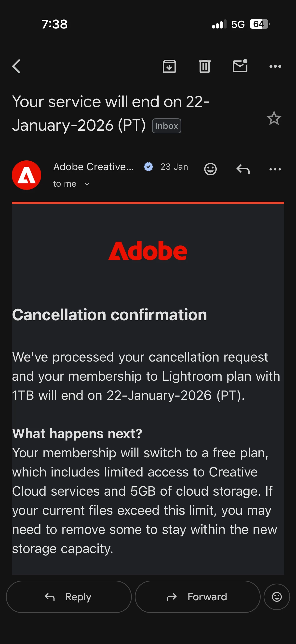Open top toolbar more options menu

click(x=275, y=67)
